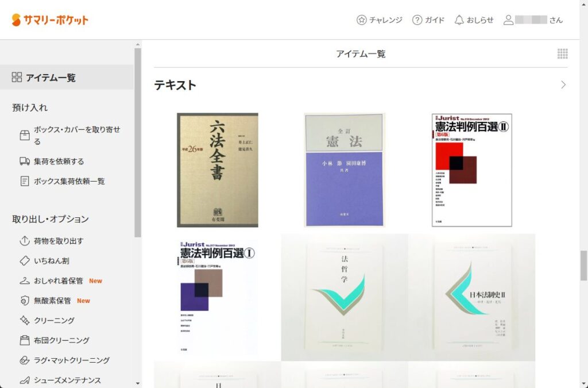This screenshot has width=588, height=388.
Task: Open the シューズメンテナンス link
Action: pyautogui.click(x=68, y=380)
